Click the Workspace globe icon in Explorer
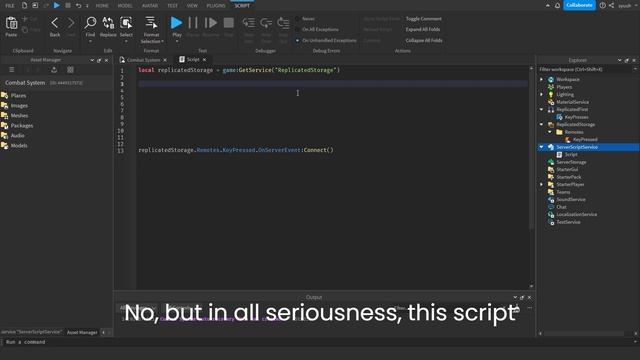This screenshot has height=360, width=640. (x=551, y=79)
